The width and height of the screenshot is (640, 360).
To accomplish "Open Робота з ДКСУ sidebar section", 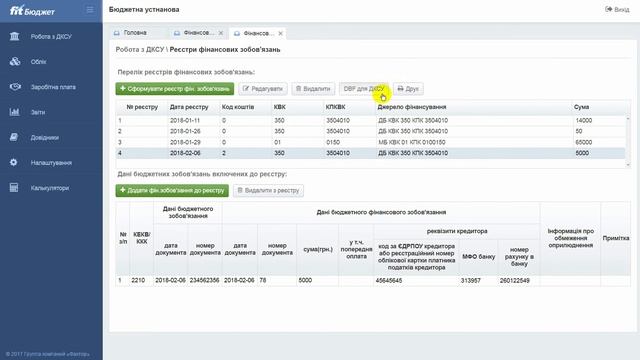I will [51, 37].
